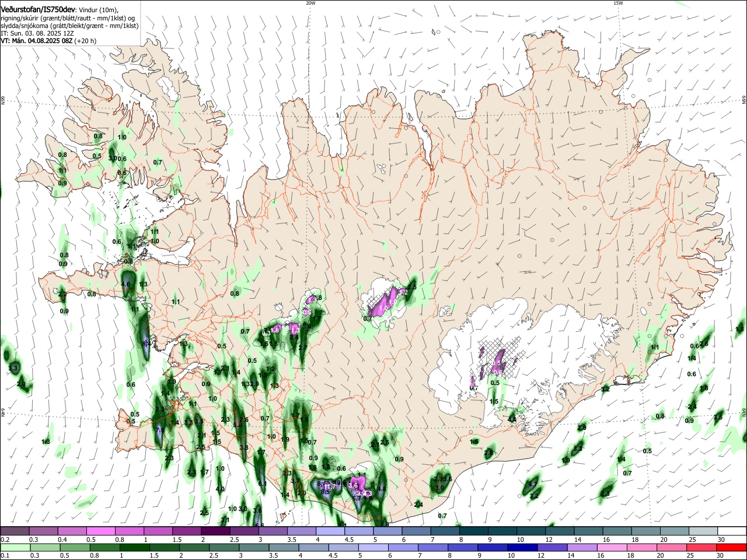Pick the light grey snow-scale swatch starting at 25
This screenshot has height=560, width=747.
(704, 531)
